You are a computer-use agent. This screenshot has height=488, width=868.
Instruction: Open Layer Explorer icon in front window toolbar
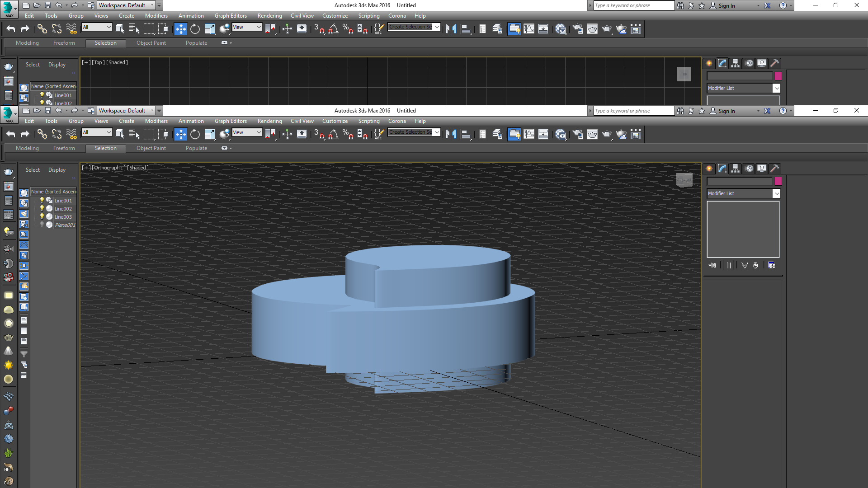(x=497, y=134)
